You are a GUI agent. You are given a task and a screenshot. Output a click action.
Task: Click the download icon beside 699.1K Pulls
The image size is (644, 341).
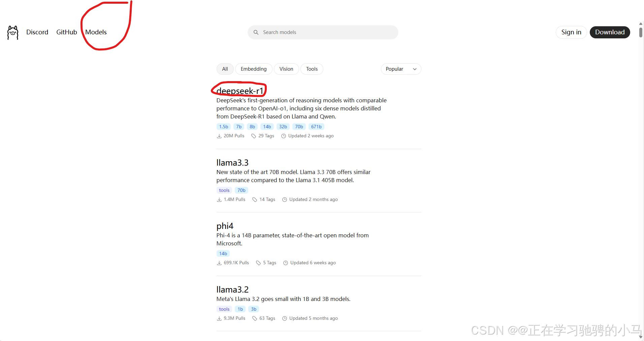(x=219, y=263)
